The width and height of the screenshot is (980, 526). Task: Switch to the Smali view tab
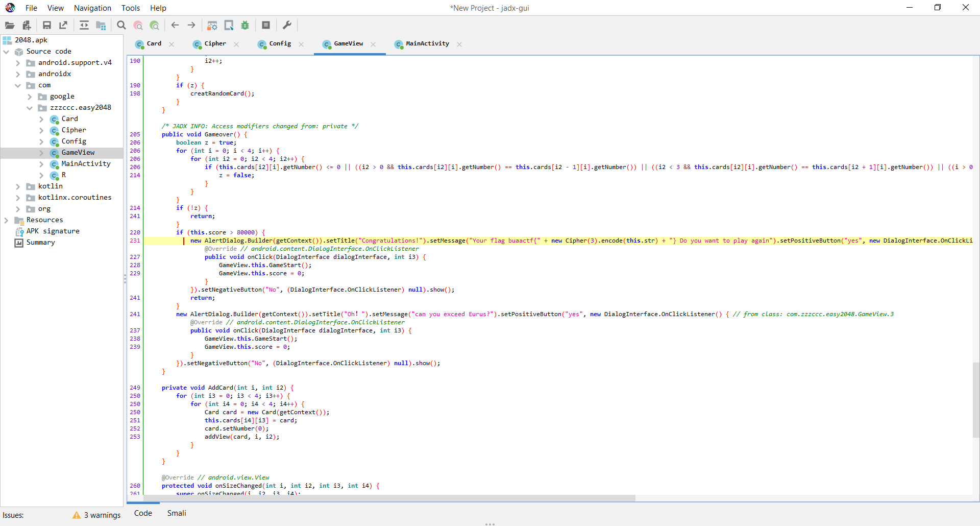tap(177, 513)
